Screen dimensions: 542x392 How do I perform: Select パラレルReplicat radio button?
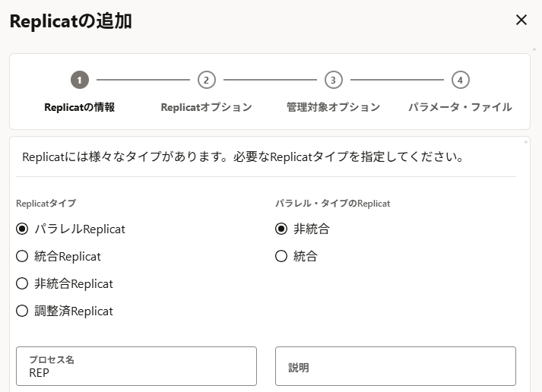click(x=22, y=229)
